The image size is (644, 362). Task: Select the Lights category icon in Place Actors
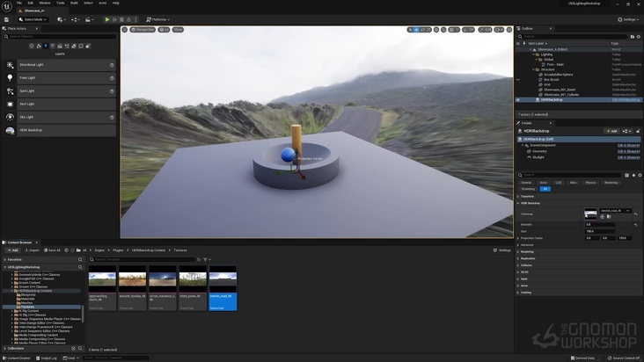pyautogui.click(x=46, y=46)
